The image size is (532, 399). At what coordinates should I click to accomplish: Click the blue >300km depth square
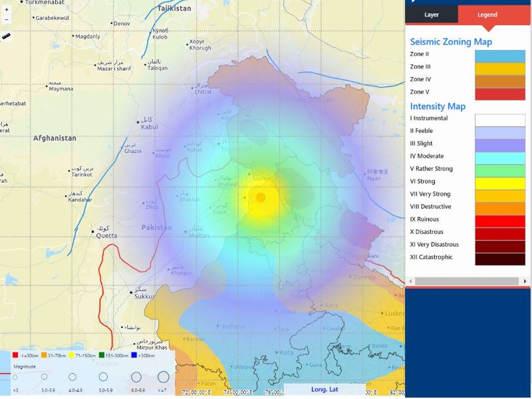pos(132,355)
